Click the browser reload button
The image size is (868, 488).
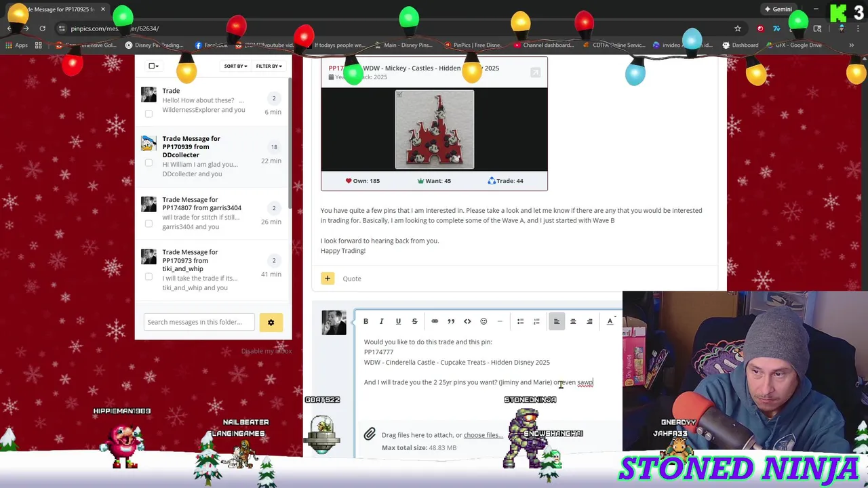click(42, 28)
